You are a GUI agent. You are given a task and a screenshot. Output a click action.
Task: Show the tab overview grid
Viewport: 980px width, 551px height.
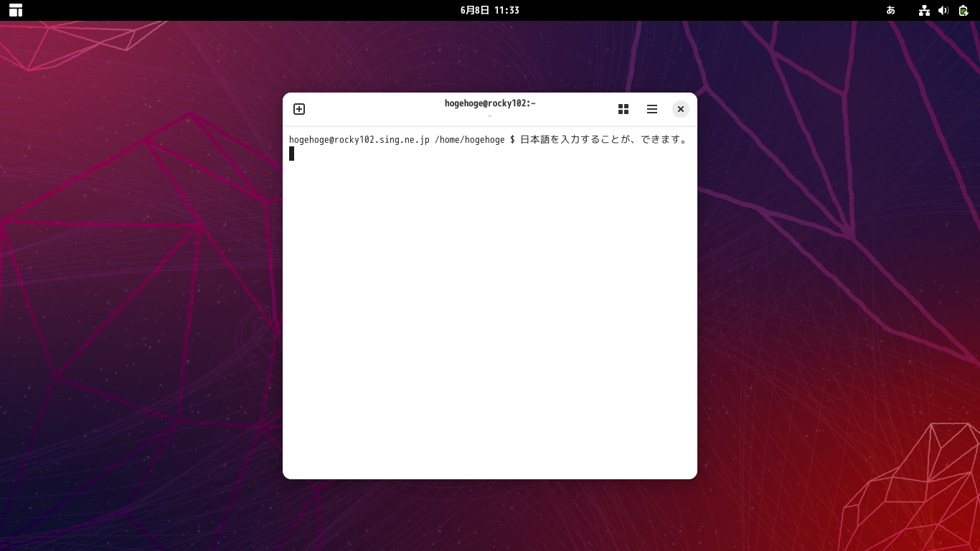click(623, 109)
